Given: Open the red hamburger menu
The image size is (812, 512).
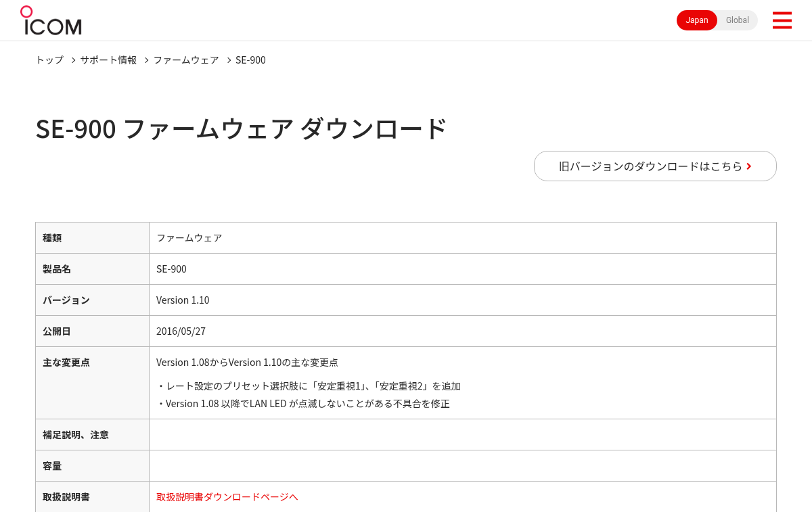Looking at the screenshot, I should click(782, 20).
